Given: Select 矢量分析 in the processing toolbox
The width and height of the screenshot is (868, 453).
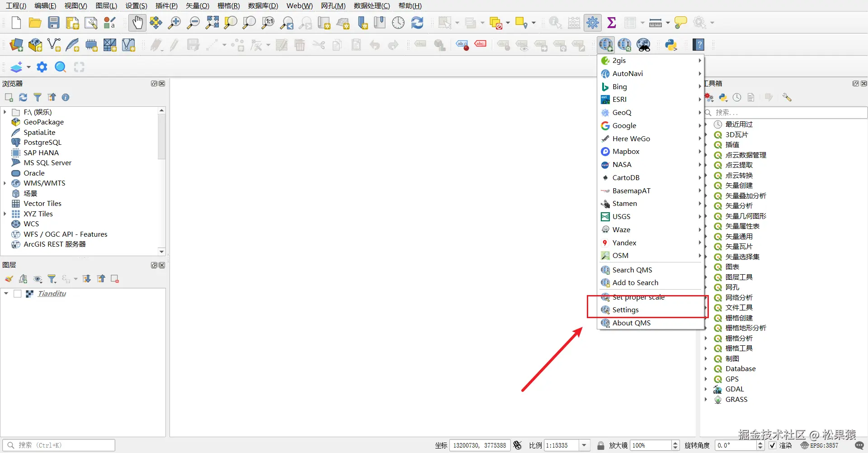Looking at the screenshot, I should [x=739, y=206].
